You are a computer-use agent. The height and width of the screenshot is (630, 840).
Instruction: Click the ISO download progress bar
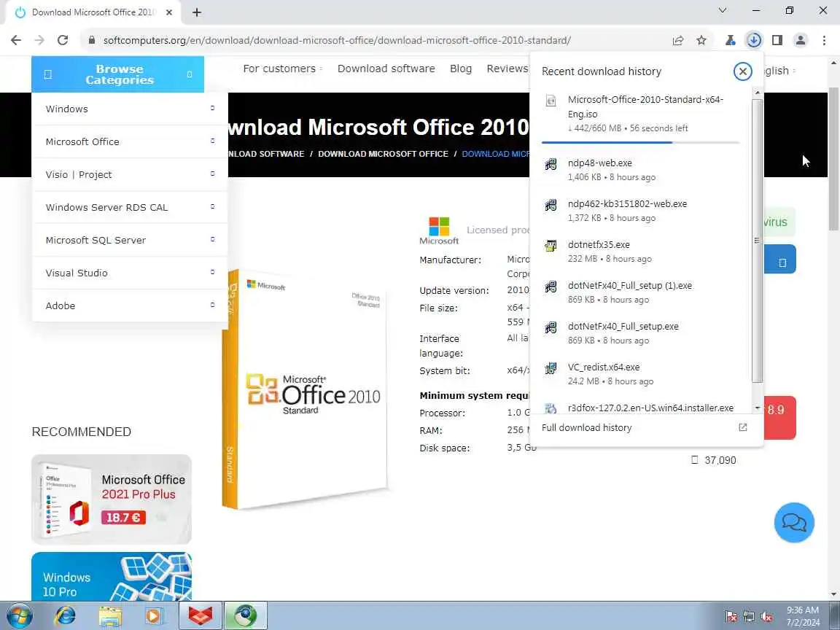[x=640, y=142]
